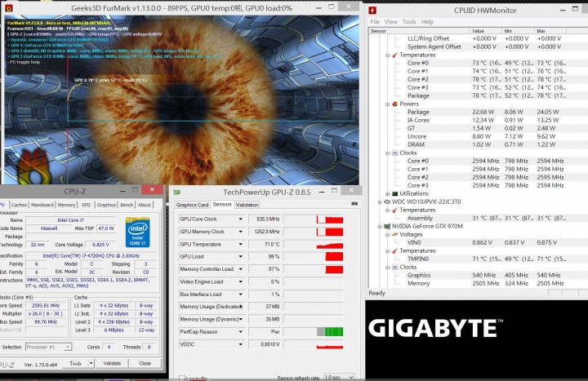The width and height of the screenshot is (588, 381).
Task: Click the Intel Core i7 logo in CPU-Z
Action: [x=138, y=232]
